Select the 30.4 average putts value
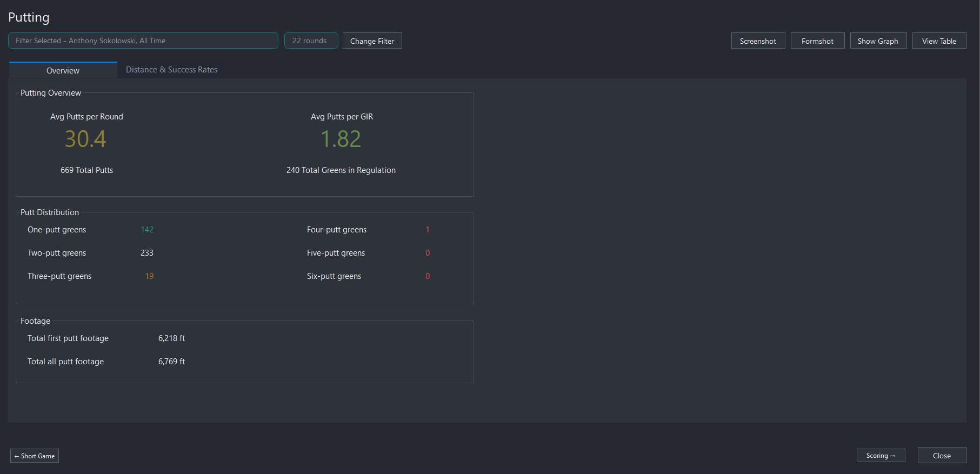The height and width of the screenshot is (474, 980). (x=85, y=139)
